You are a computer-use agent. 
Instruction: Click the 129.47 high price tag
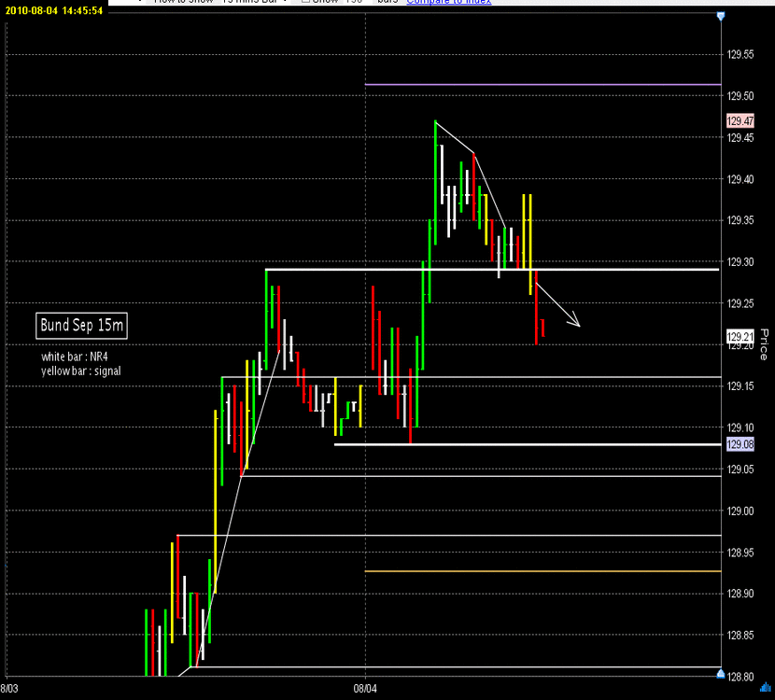coord(740,121)
